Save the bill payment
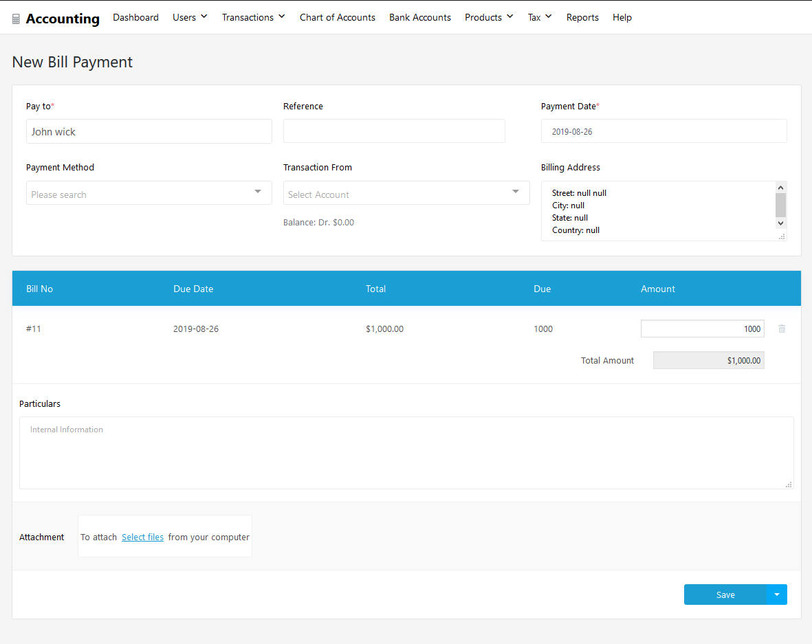The height and width of the screenshot is (644, 812). pyautogui.click(x=725, y=595)
